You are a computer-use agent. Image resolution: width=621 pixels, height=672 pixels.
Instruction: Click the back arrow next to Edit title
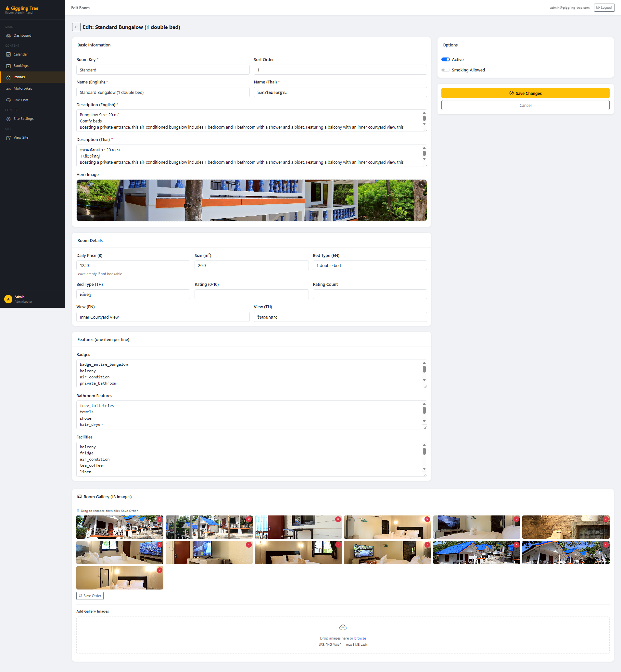[76, 27]
